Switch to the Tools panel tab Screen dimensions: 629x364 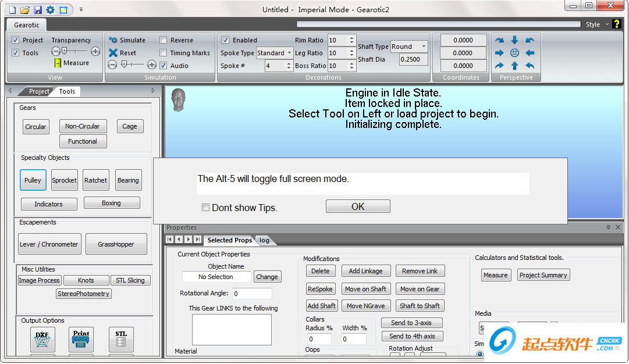(67, 91)
